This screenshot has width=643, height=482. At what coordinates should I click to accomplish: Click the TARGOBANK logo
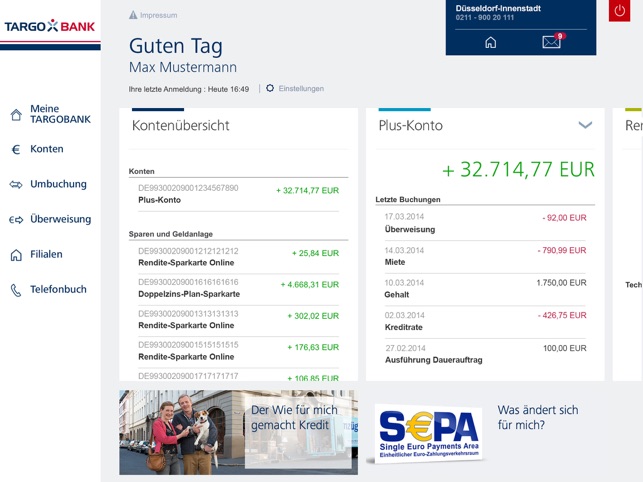pos(50,26)
